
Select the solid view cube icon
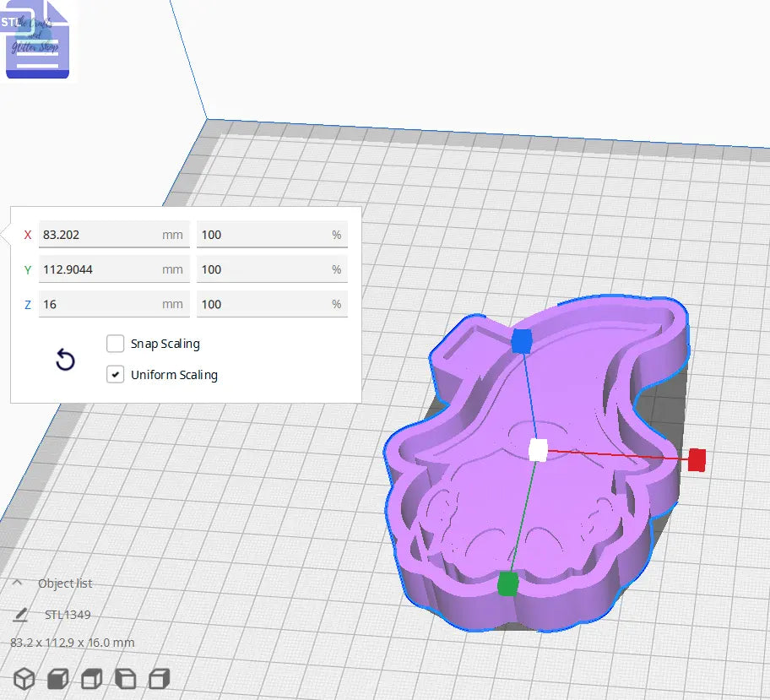[56, 678]
